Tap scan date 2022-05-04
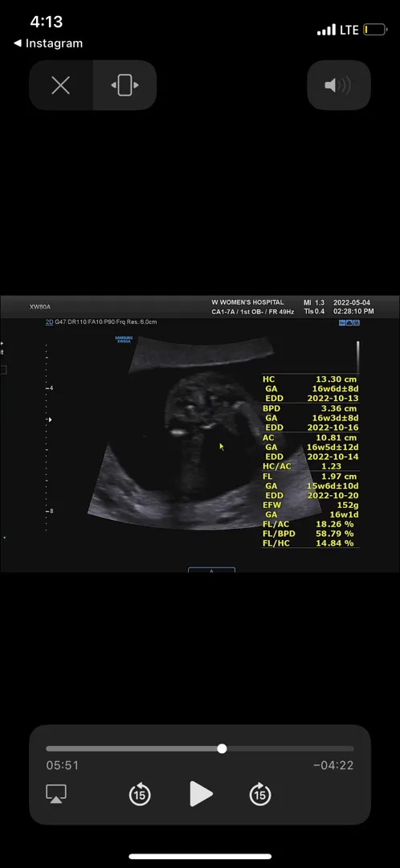The image size is (400, 868). (x=351, y=303)
